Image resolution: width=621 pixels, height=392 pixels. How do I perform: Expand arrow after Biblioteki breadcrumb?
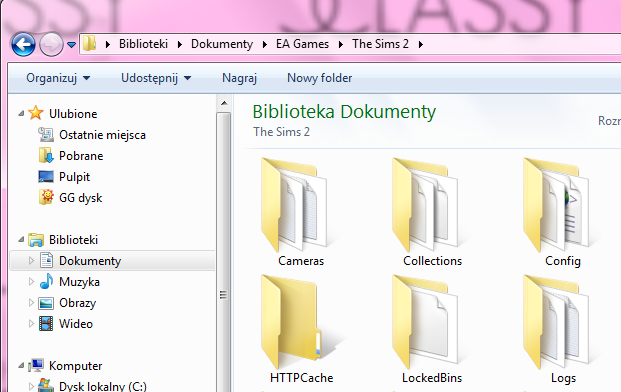[180, 44]
